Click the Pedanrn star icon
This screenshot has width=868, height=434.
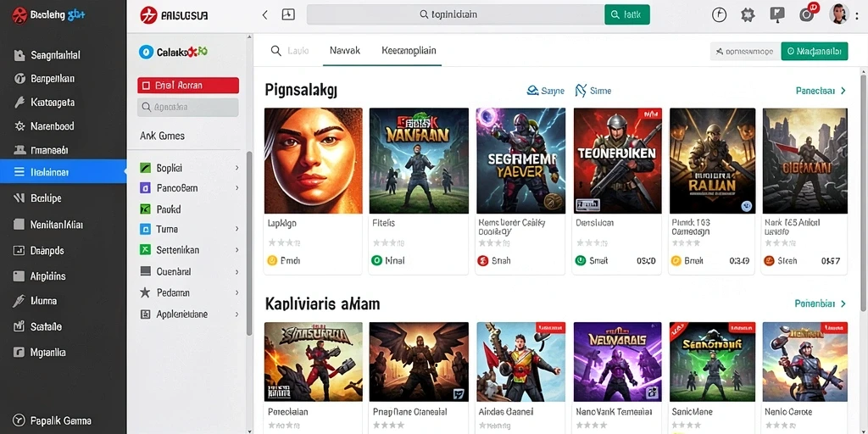(x=145, y=292)
